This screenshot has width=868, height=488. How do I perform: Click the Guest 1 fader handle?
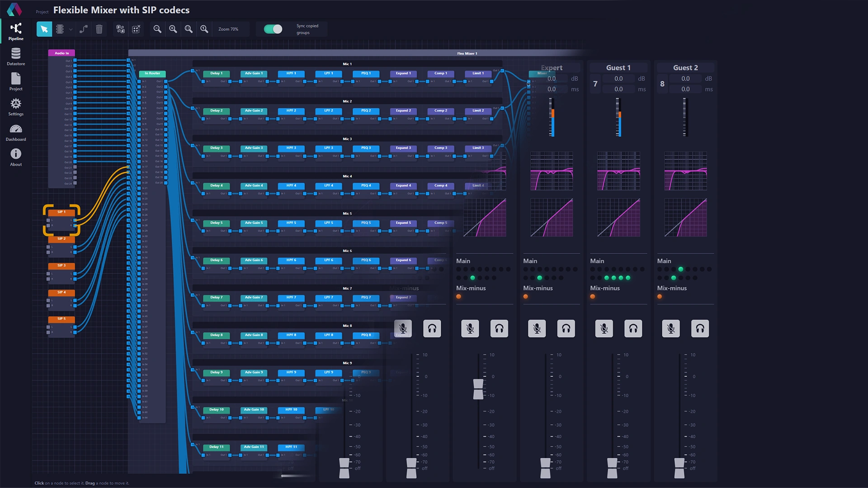tap(612, 468)
